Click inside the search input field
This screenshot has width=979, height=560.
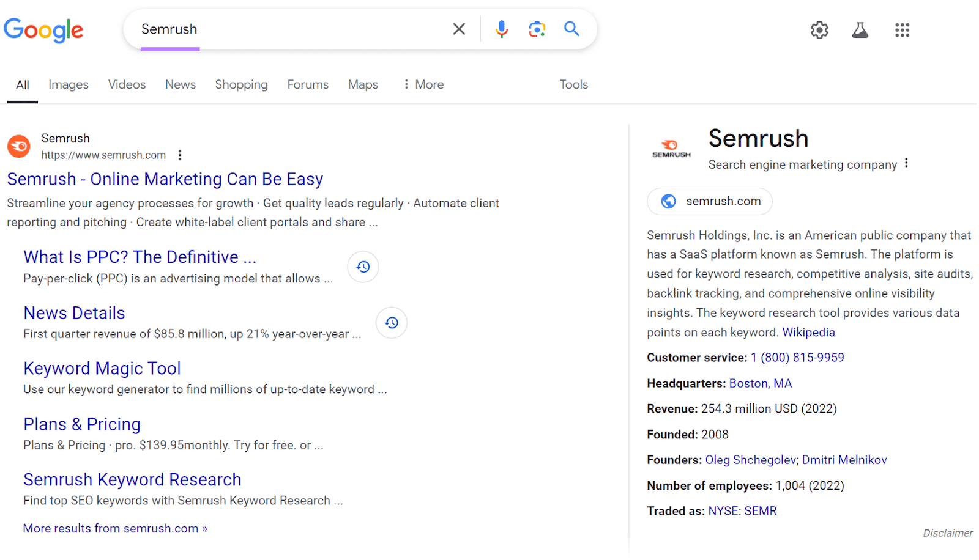(275, 29)
